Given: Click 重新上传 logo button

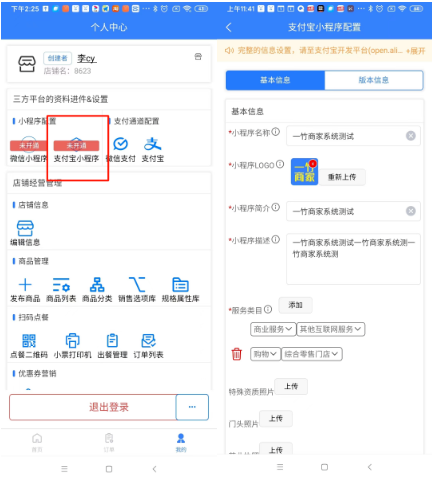Looking at the screenshot, I should tap(342, 177).
